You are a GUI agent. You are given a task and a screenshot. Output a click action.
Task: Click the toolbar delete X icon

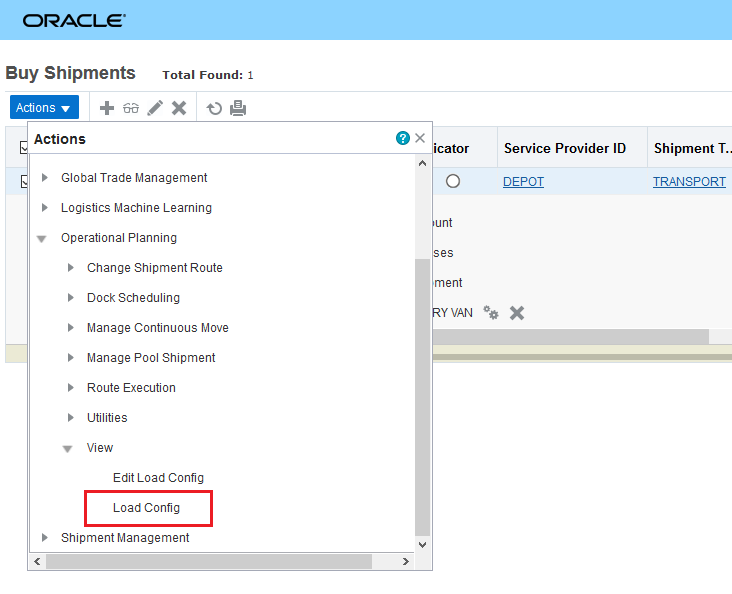tap(179, 108)
